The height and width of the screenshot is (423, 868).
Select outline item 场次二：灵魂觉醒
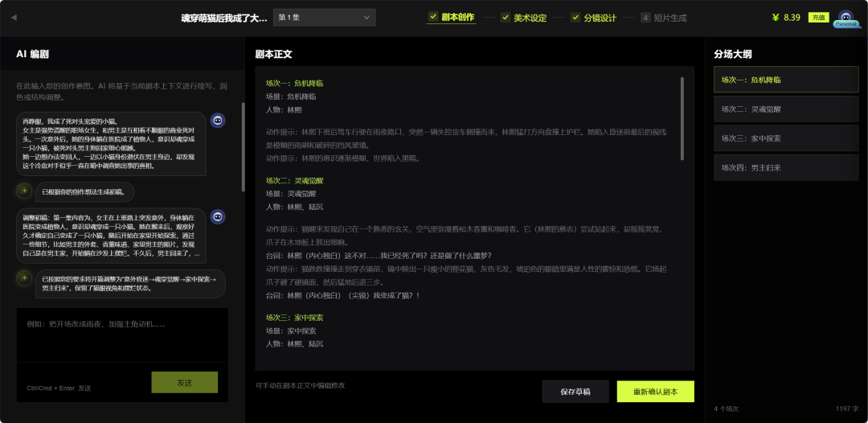[786, 109]
